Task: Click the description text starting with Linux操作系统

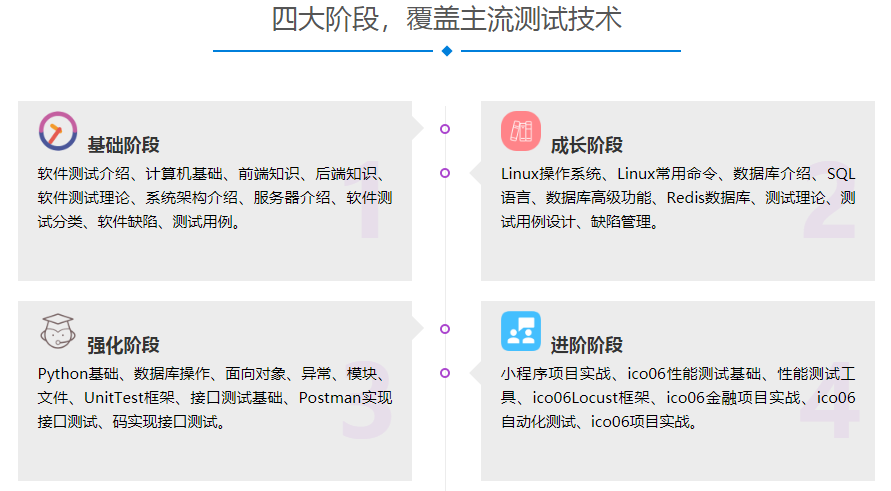Action: 678,197
